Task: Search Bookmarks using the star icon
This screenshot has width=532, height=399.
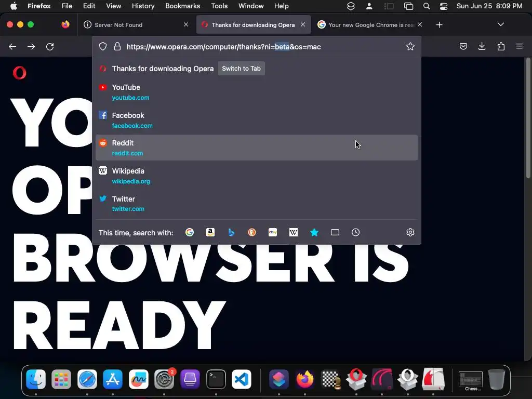Action: pyautogui.click(x=314, y=232)
